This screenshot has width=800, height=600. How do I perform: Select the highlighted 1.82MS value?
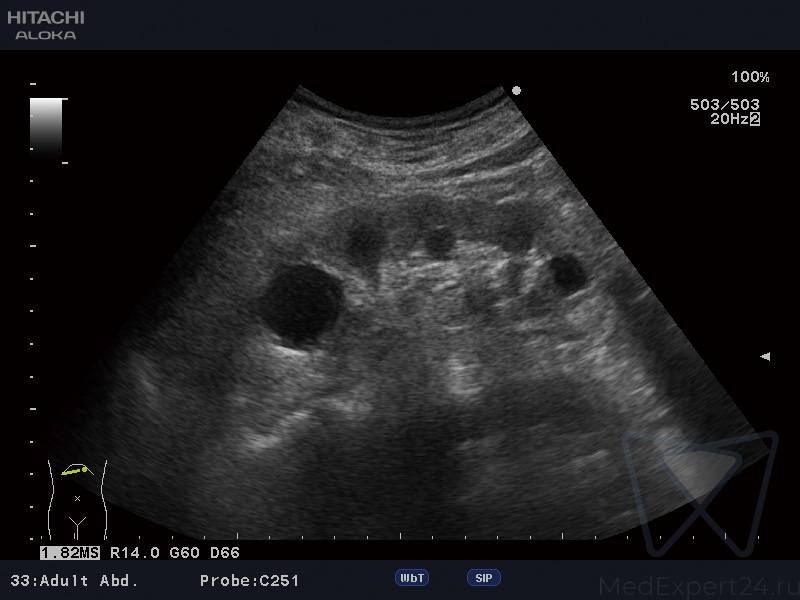click(71, 552)
